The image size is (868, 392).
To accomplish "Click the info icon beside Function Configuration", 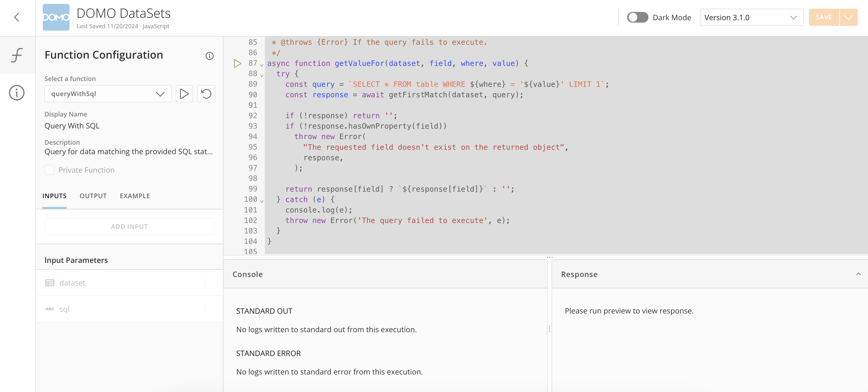I will 209,56.
